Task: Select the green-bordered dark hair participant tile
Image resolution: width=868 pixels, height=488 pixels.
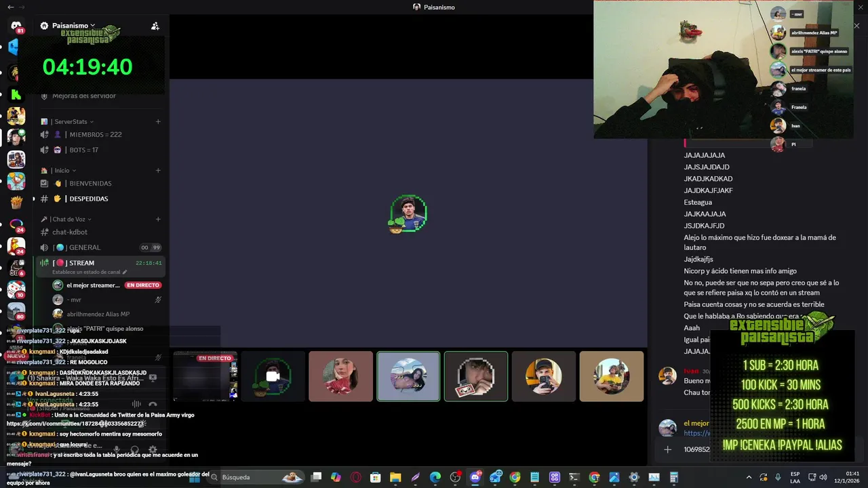Action: point(476,376)
